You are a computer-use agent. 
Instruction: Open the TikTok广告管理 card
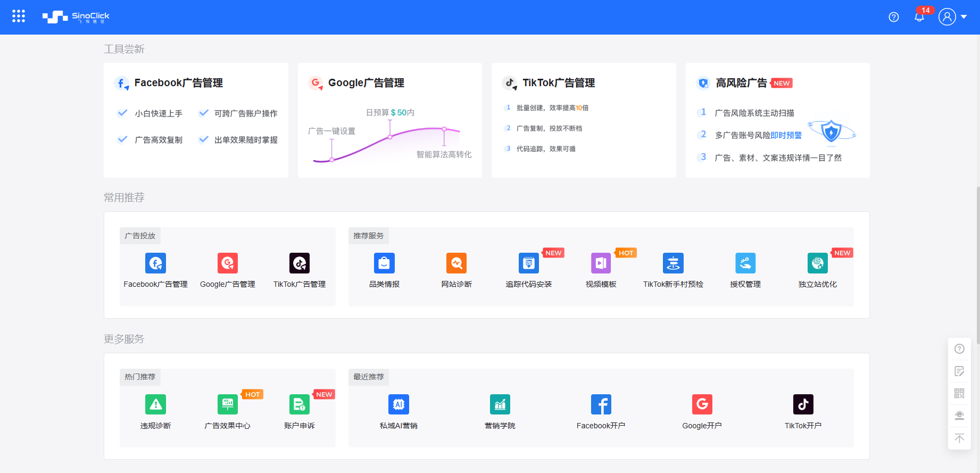coord(584,120)
